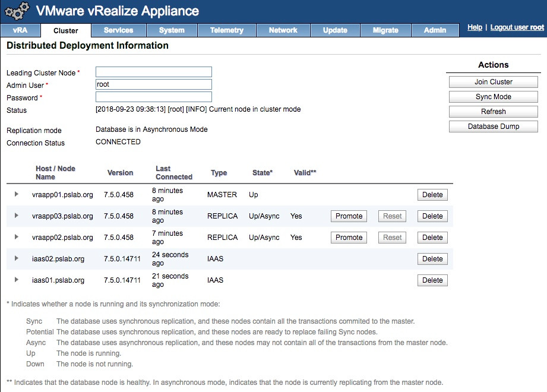Go to the Telemetry tab
The height and width of the screenshot is (392, 547).
click(x=227, y=30)
